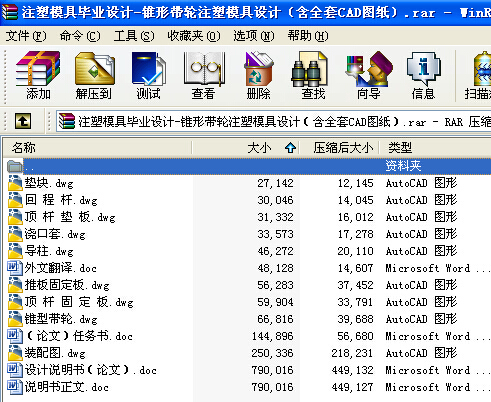491x402 pixels.
Task: Sort by 类型 column header
Action: tap(435, 148)
